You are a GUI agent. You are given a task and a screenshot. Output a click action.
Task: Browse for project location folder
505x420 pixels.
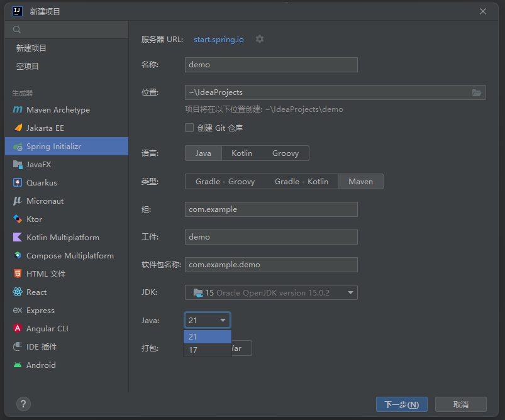pyautogui.click(x=477, y=93)
